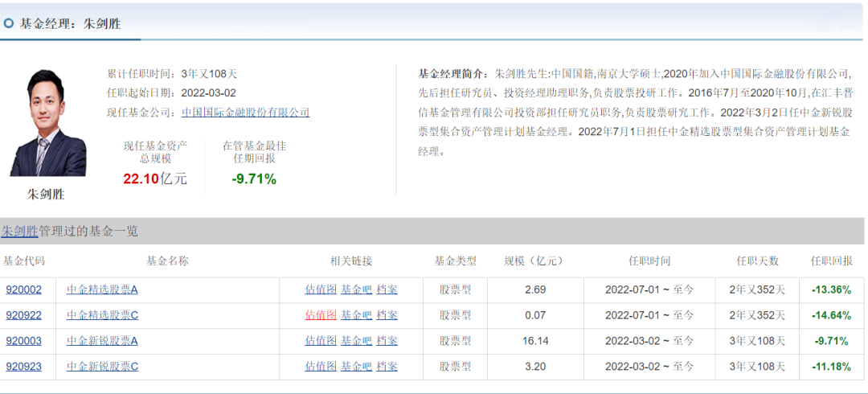Image resolution: width=868 pixels, height=394 pixels.
Task: Open 中金精选股票C fund page
Action: coord(102,315)
